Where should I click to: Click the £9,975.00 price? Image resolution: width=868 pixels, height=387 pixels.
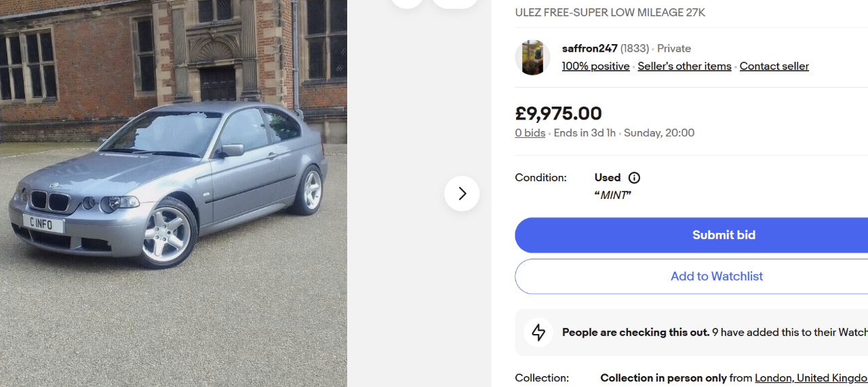[558, 113]
